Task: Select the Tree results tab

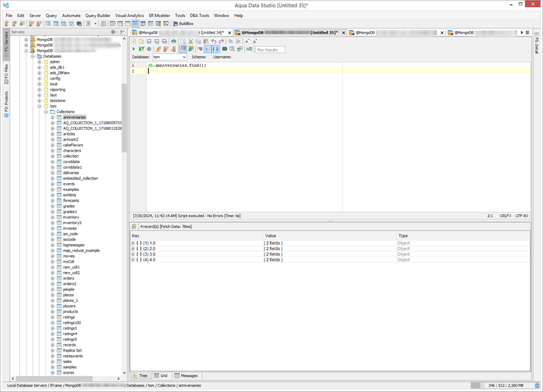Action: 140,376
